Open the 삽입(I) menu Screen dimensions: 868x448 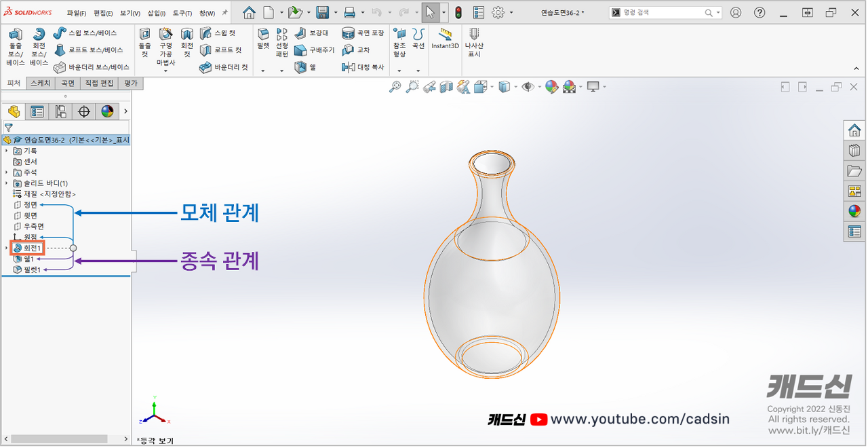(x=156, y=13)
